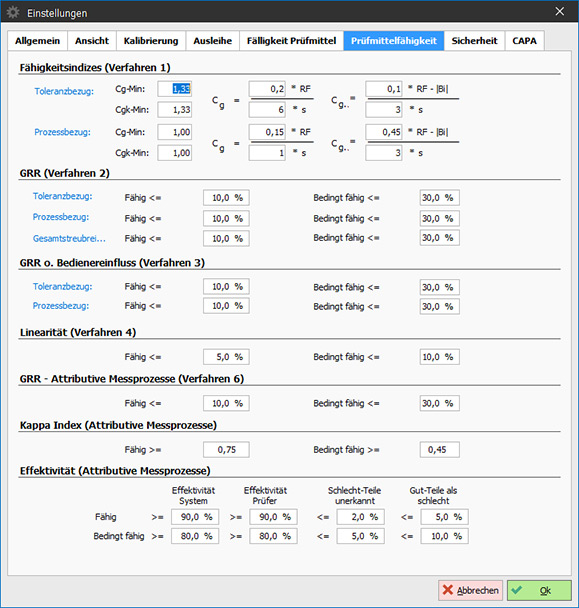Viewport: 579px width, 608px height.
Task: Click Verfahren 2 Gesamtstreubreite Bedingt fähig field
Action: (440, 238)
